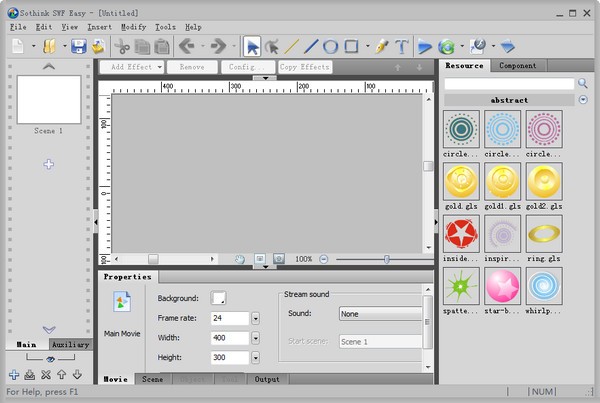Viewport: 600px width, 403px height.
Task: Select the hand pan tool below canvas
Action: pyautogui.click(x=240, y=259)
